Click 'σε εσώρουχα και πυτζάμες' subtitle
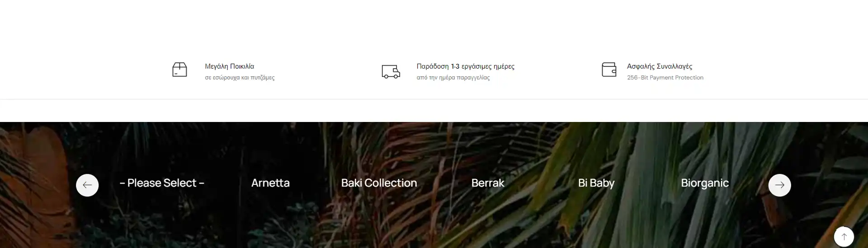 pyautogui.click(x=240, y=78)
